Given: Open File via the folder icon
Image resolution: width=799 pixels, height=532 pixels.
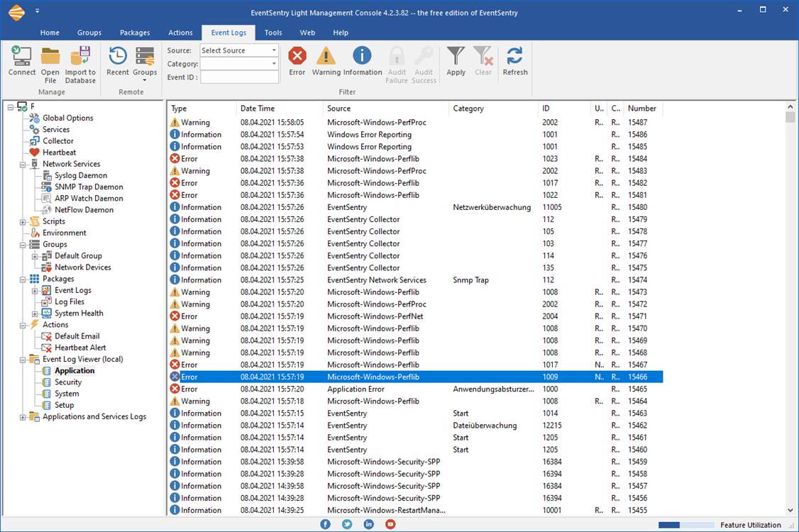Looking at the screenshot, I should (50, 56).
